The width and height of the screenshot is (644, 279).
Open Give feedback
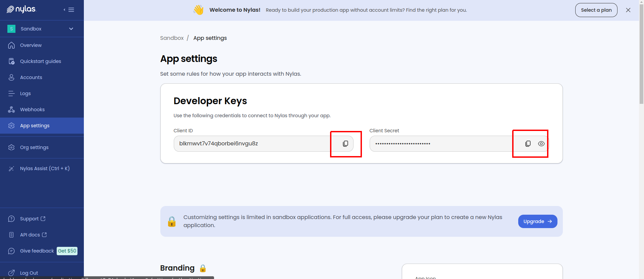tap(37, 251)
